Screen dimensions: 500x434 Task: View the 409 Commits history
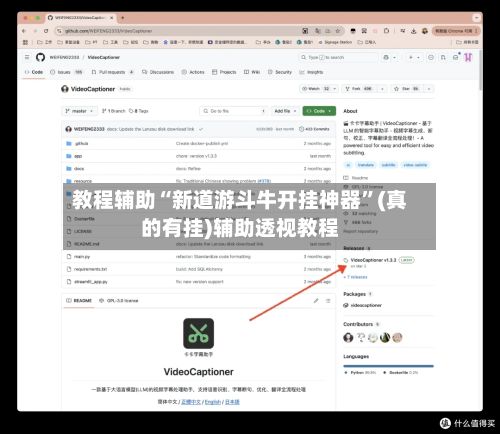(x=314, y=129)
